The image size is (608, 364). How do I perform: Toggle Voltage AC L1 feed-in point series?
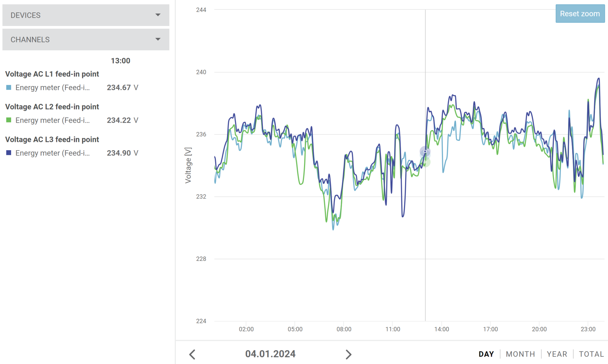pyautogui.click(x=52, y=74)
